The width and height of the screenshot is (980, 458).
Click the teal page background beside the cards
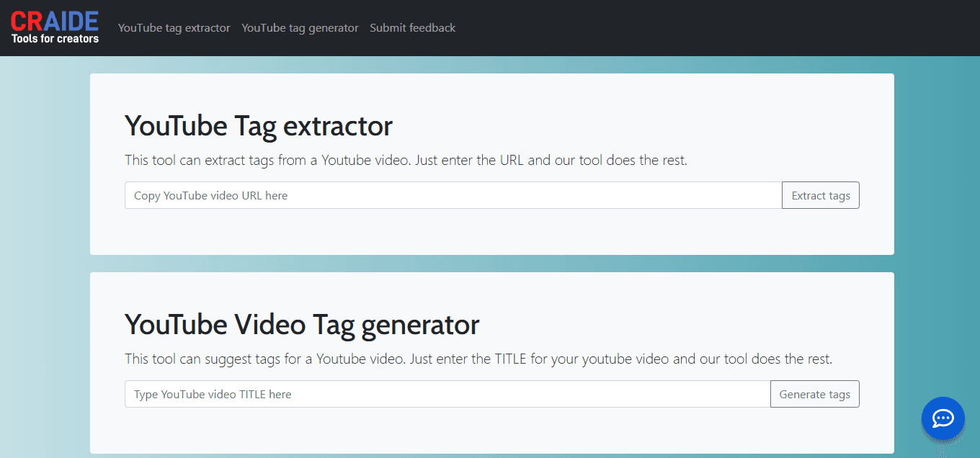pos(937,216)
